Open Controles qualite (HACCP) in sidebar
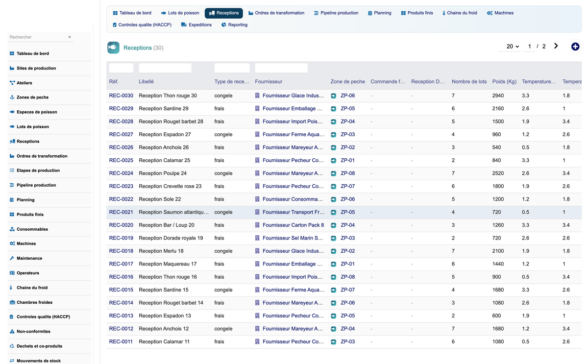 (43, 317)
